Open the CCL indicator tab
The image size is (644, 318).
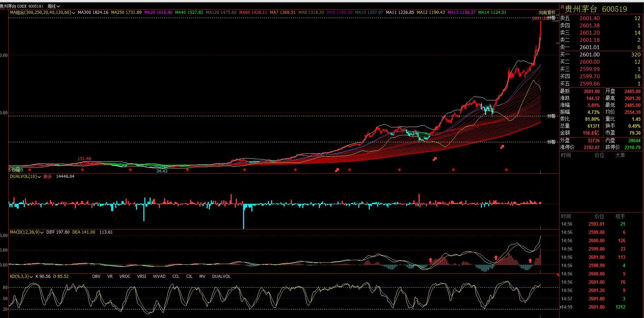click(176, 276)
